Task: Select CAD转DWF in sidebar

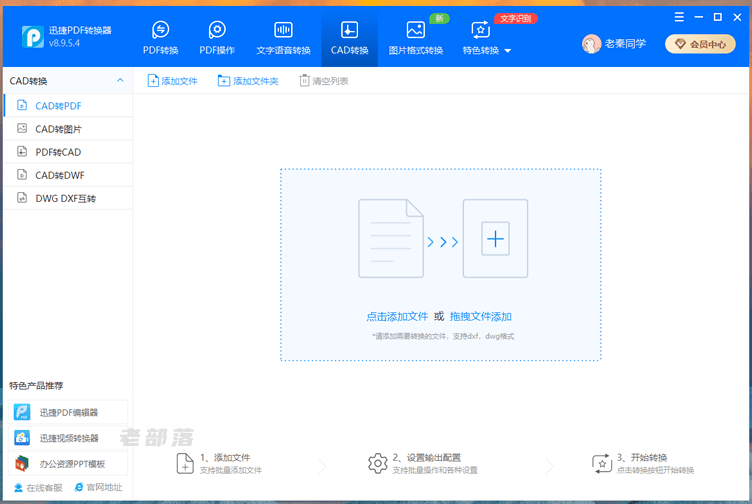Action: pyautogui.click(x=68, y=175)
